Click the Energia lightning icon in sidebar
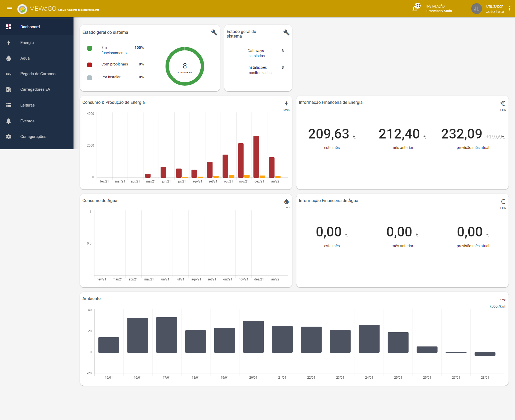The image size is (515, 420). point(9,43)
